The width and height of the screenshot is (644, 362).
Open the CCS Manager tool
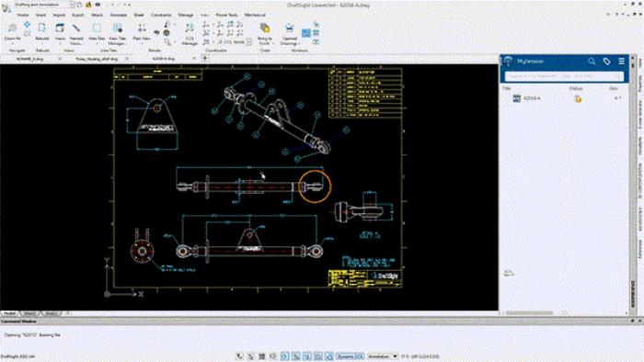tap(190, 34)
